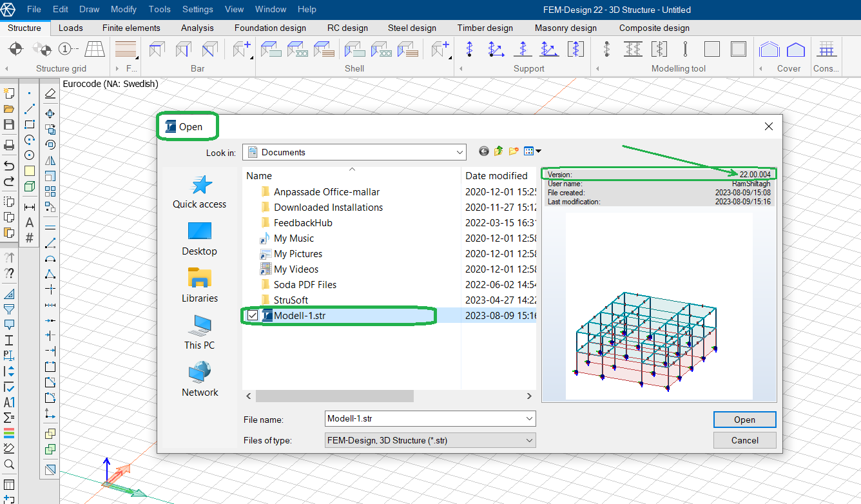Image resolution: width=861 pixels, height=504 pixels.
Task: Select the diagonal Truss member tool
Action: pyautogui.click(x=210, y=49)
